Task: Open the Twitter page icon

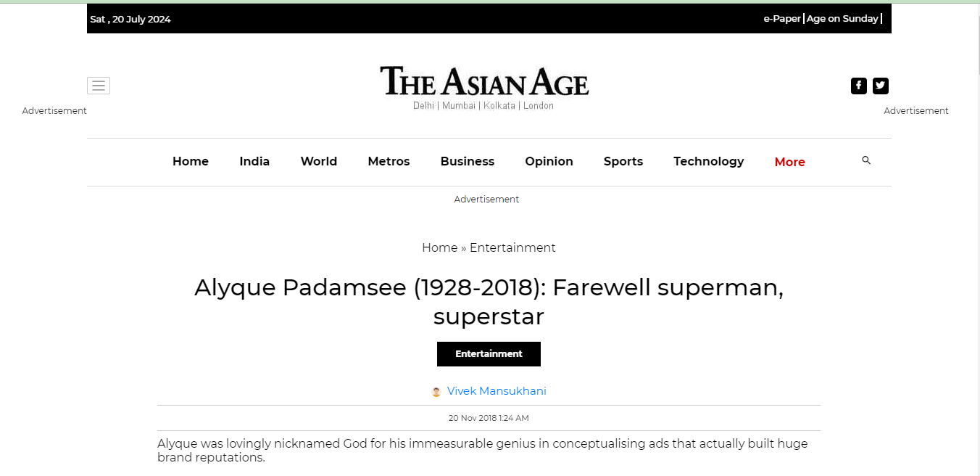Action: pyautogui.click(x=880, y=86)
